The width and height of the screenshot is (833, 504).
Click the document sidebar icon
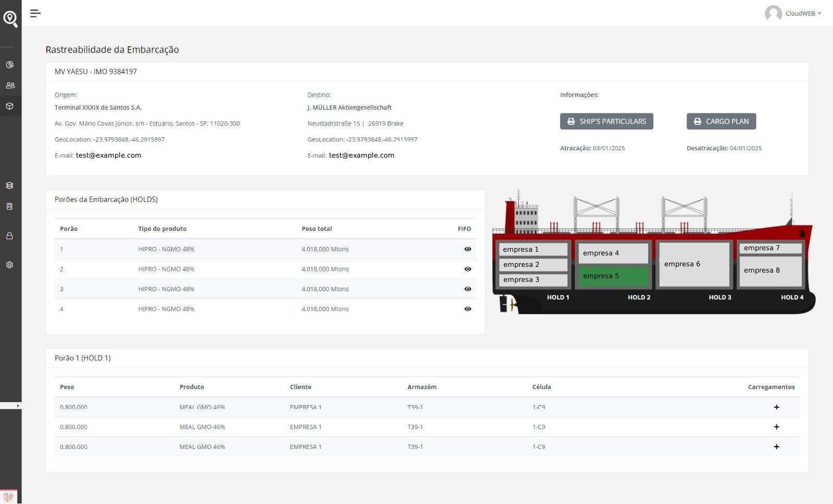10,206
